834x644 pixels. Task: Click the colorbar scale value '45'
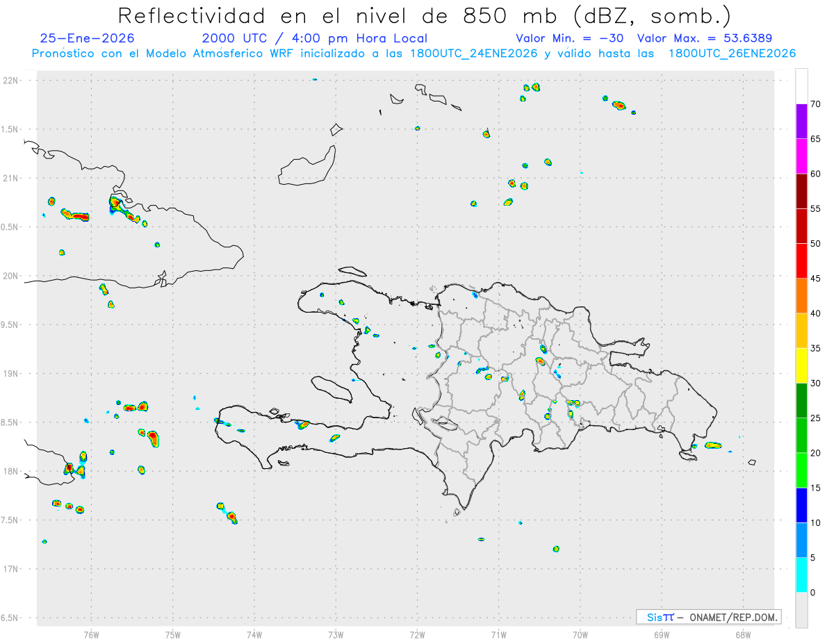click(x=816, y=279)
